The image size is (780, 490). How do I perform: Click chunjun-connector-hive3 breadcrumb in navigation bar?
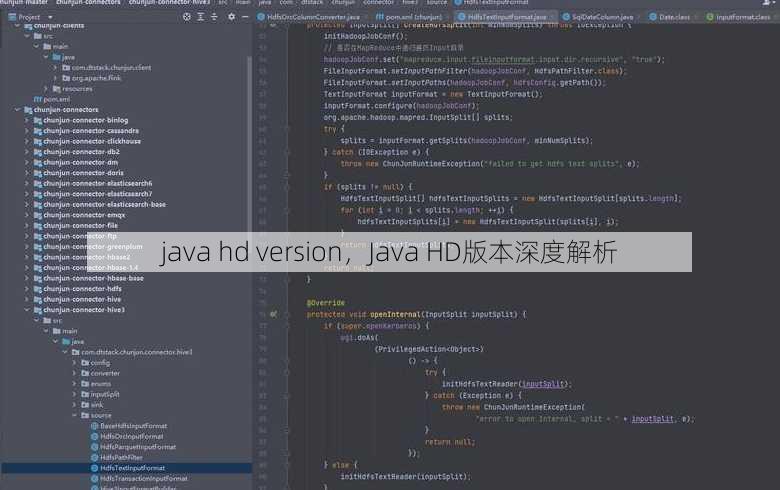pos(169,2)
